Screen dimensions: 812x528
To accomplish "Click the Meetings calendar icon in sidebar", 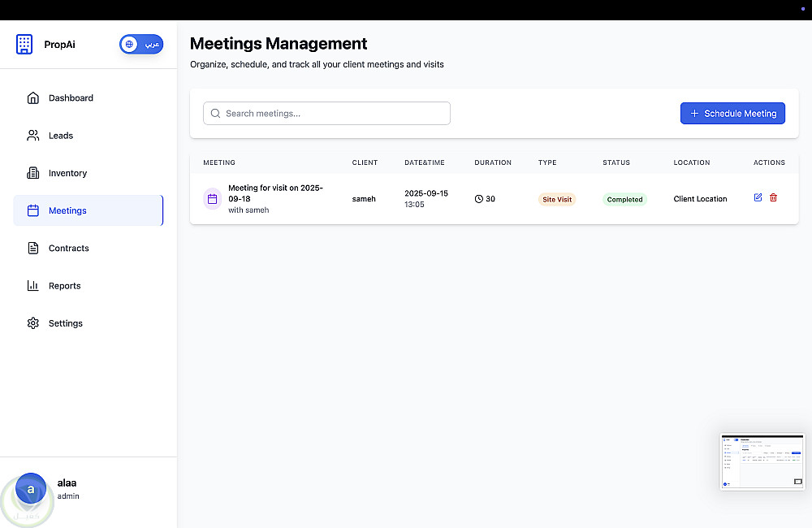I will click(x=33, y=210).
